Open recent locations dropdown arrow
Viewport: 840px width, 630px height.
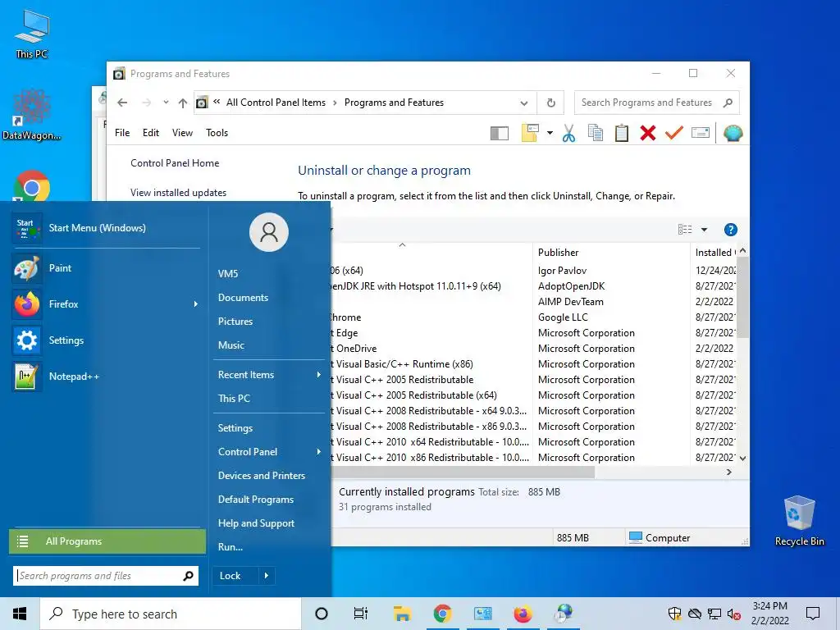[x=166, y=103]
